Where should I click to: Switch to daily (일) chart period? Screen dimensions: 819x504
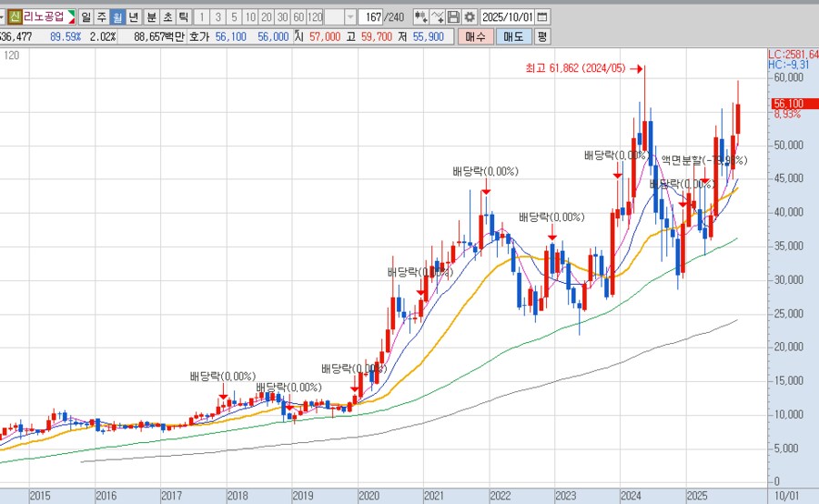pyautogui.click(x=86, y=17)
